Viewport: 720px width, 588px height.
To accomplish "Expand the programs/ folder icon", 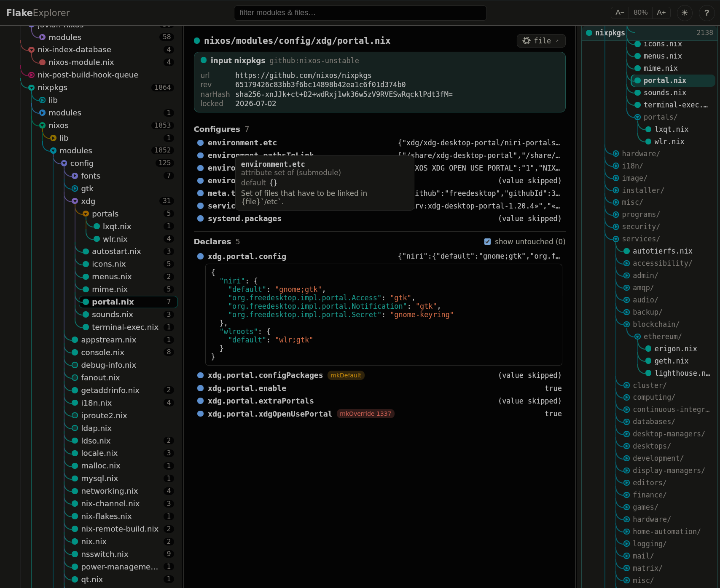I will (x=616, y=214).
